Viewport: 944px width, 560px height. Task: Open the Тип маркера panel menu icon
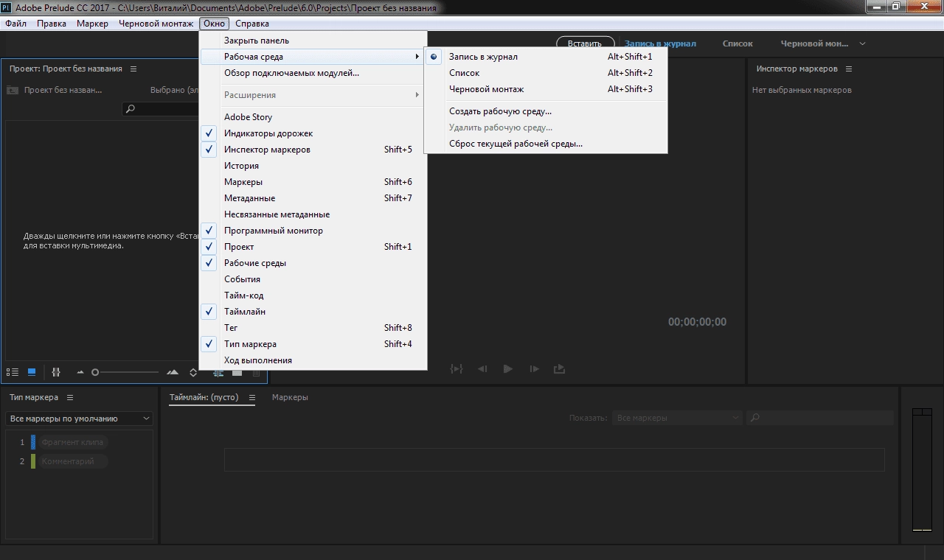pyautogui.click(x=70, y=397)
